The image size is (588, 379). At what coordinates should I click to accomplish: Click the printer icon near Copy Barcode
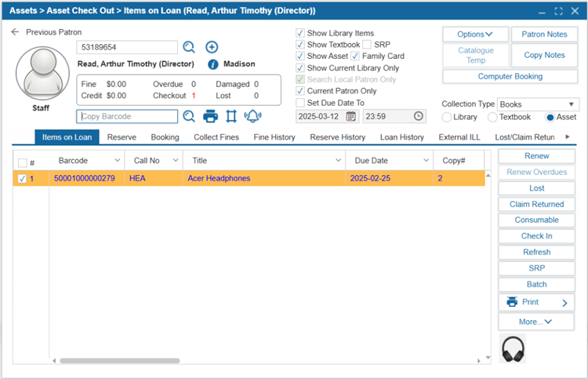(210, 116)
